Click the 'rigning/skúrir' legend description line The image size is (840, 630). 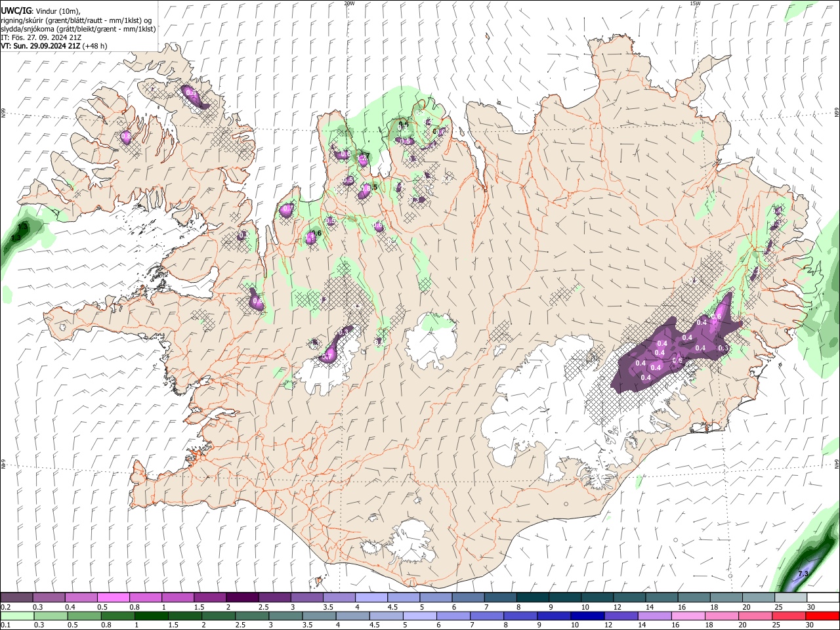click(76, 20)
